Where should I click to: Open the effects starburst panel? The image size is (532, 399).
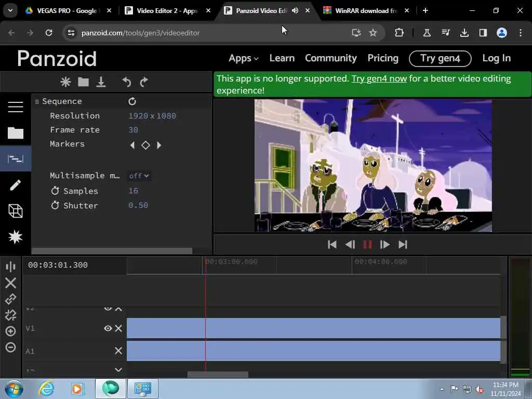(x=16, y=237)
